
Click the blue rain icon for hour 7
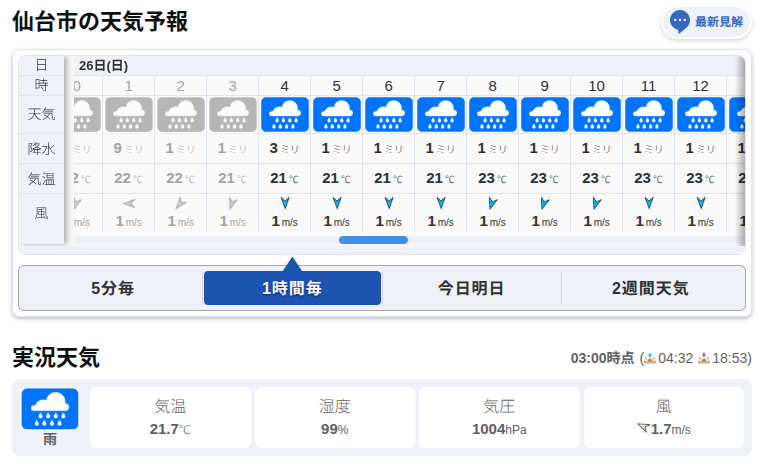point(441,115)
